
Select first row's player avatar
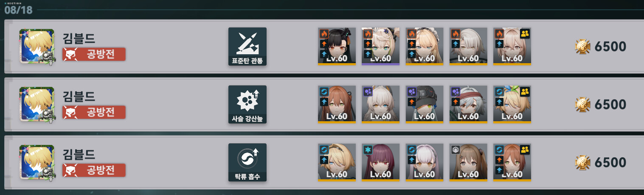[37, 46]
